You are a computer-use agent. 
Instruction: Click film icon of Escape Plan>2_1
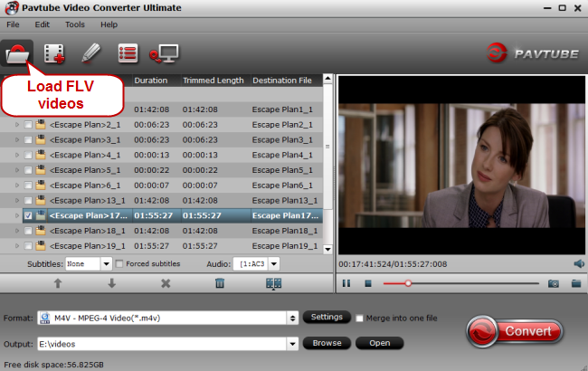point(41,125)
